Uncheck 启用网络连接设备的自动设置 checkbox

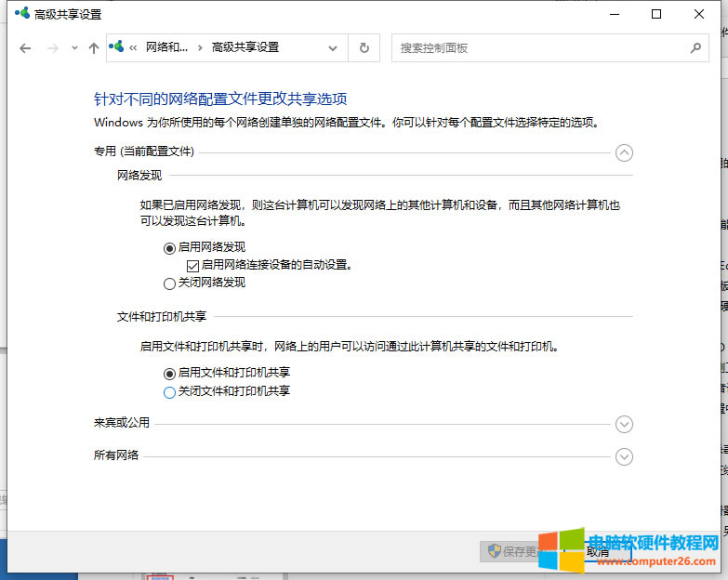tap(193, 265)
